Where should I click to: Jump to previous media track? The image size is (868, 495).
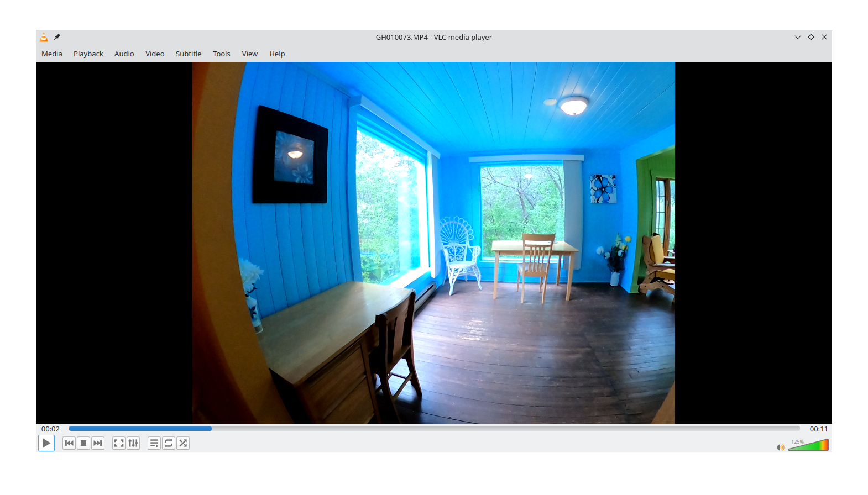[x=69, y=443]
